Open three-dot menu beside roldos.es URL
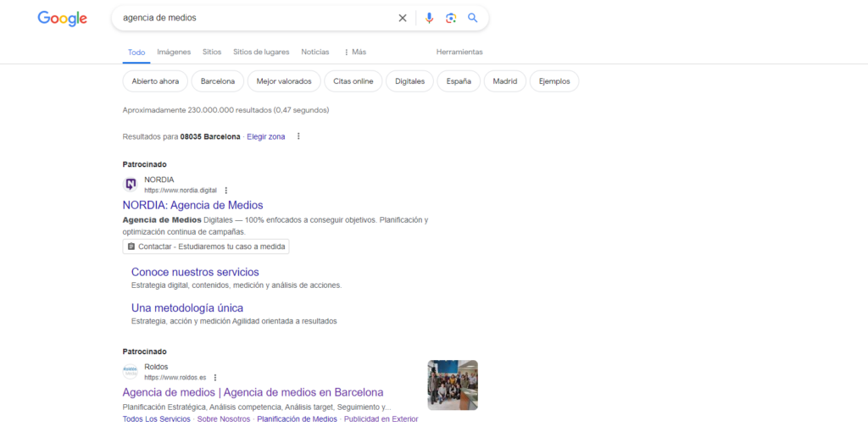868x432 pixels. 215,378
